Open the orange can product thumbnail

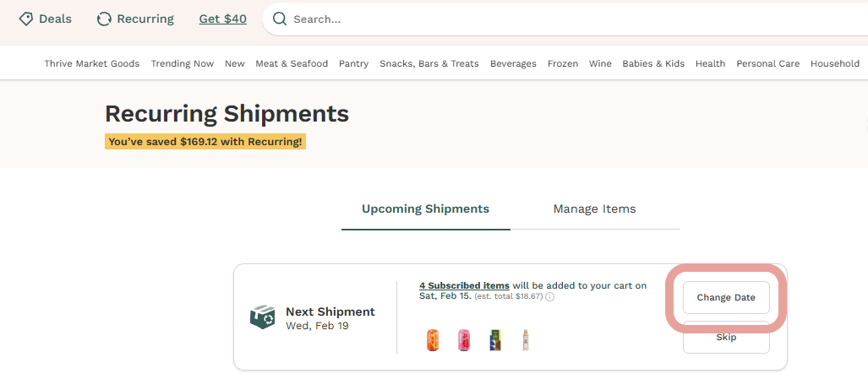click(x=433, y=340)
